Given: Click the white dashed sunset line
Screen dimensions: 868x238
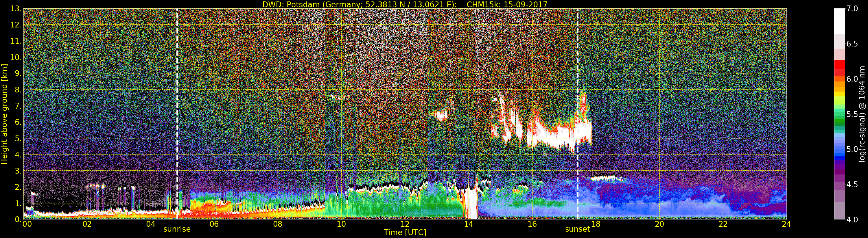Looking at the screenshot, I should pyautogui.click(x=578, y=114).
